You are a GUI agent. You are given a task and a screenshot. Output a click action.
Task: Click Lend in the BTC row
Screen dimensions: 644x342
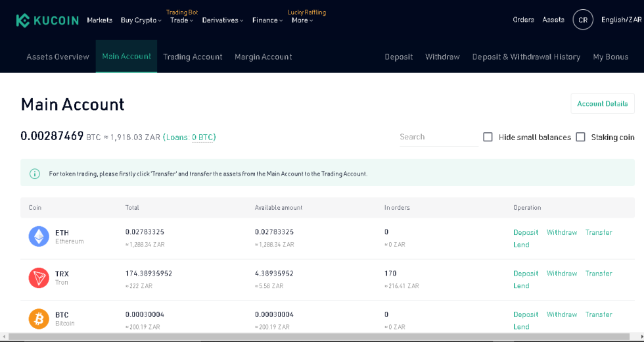click(521, 327)
